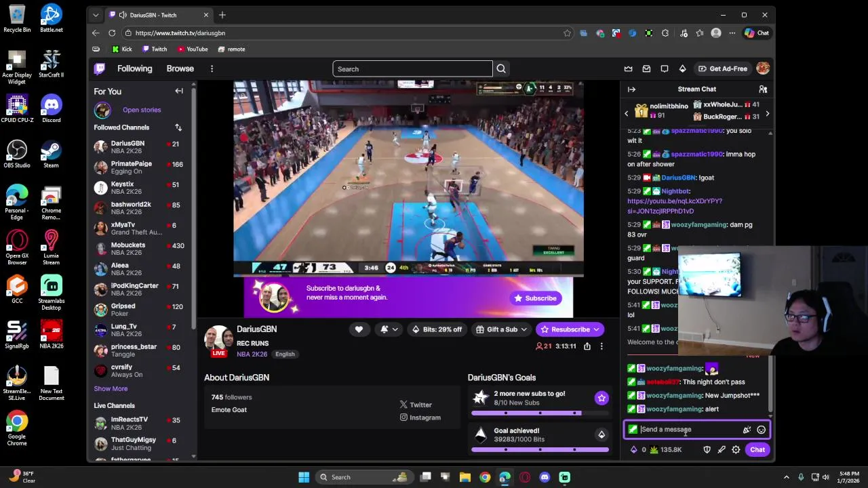Open the chat settings gear

(x=736, y=449)
